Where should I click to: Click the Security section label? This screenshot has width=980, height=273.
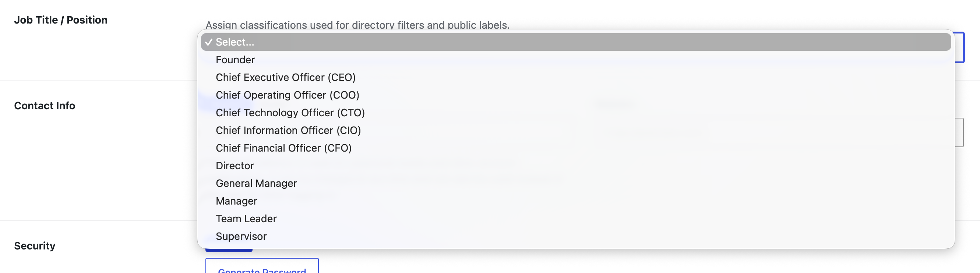[x=35, y=246]
